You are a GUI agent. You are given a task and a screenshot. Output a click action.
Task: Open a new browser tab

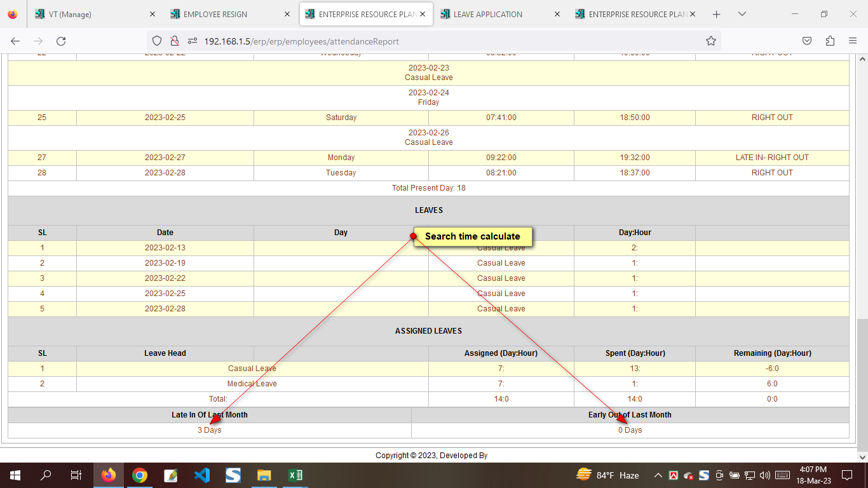tap(716, 14)
